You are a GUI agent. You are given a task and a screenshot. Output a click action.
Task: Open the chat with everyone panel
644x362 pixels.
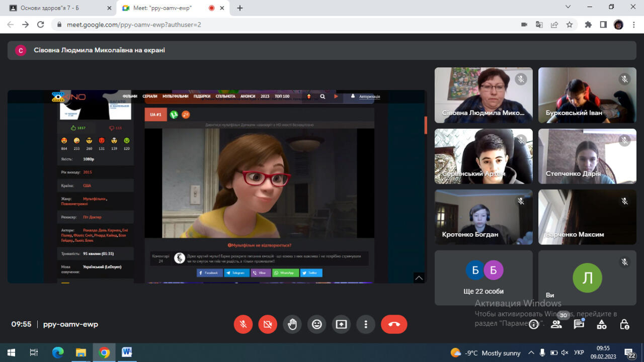coord(579,324)
